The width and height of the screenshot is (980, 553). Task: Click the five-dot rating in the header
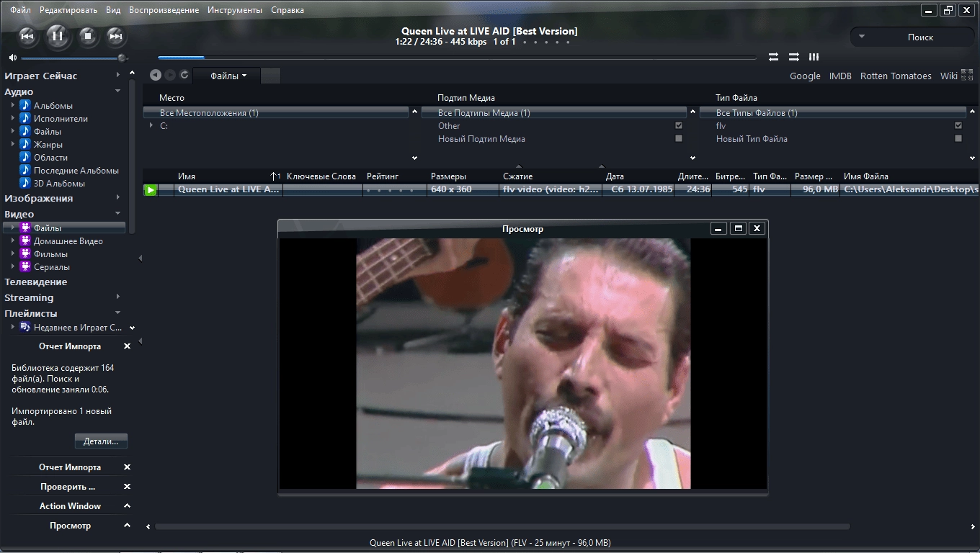click(546, 42)
